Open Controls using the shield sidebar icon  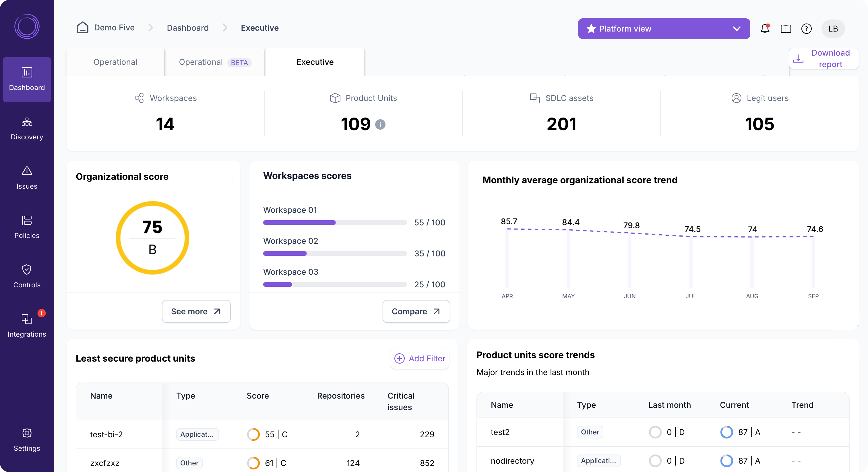pyautogui.click(x=27, y=276)
